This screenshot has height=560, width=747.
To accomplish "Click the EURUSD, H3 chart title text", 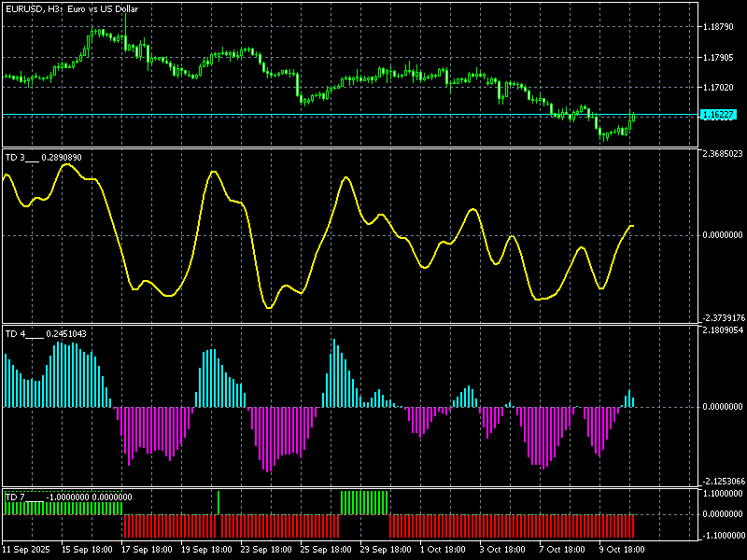I will [72, 9].
